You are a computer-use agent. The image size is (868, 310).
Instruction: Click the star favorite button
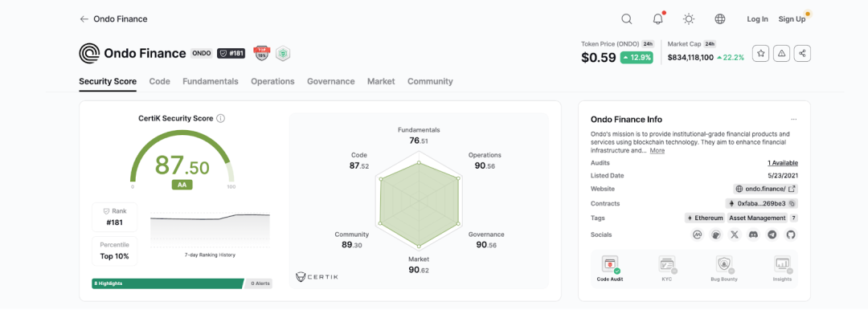tap(760, 53)
